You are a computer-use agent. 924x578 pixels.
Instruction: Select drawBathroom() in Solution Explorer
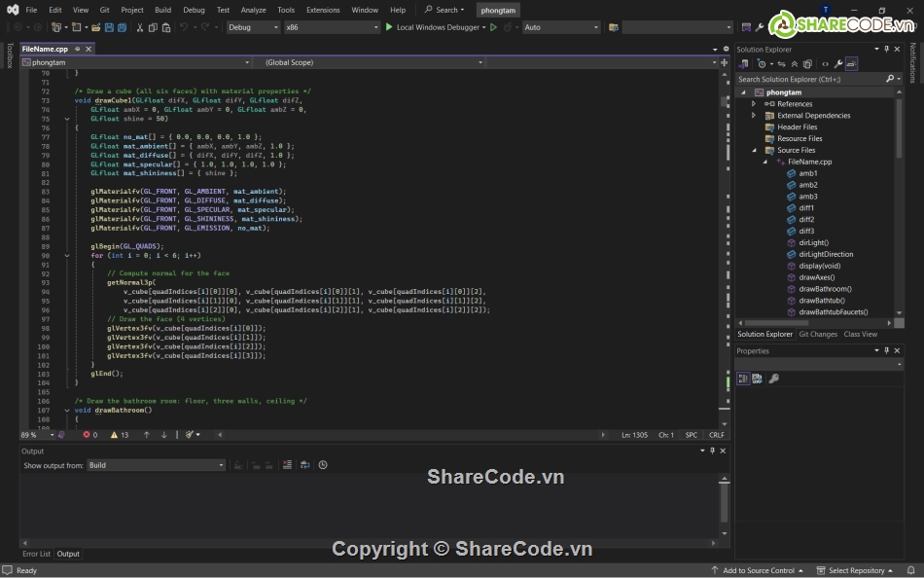tap(825, 289)
